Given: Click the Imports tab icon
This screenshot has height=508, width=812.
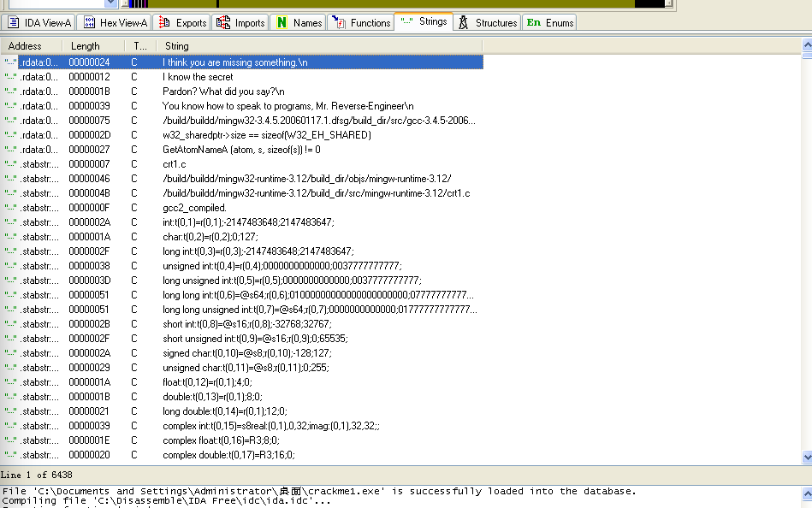Looking at the screenshot, I should [x=223, y=22].
